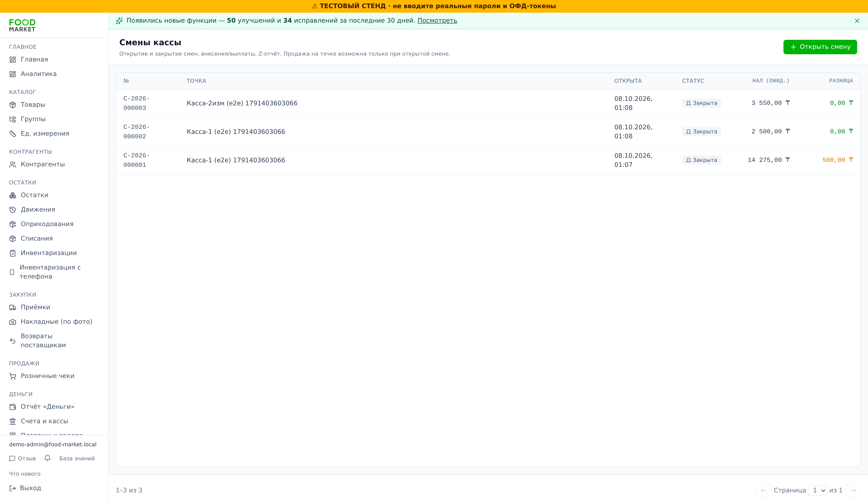
Task: Follow the Посмотреть link
Action: coord(437,21)
